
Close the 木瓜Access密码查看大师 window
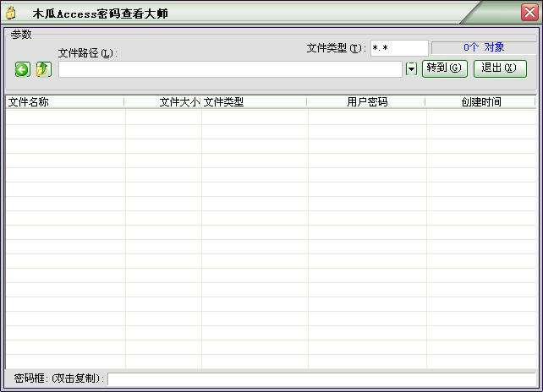pos(529,13)
